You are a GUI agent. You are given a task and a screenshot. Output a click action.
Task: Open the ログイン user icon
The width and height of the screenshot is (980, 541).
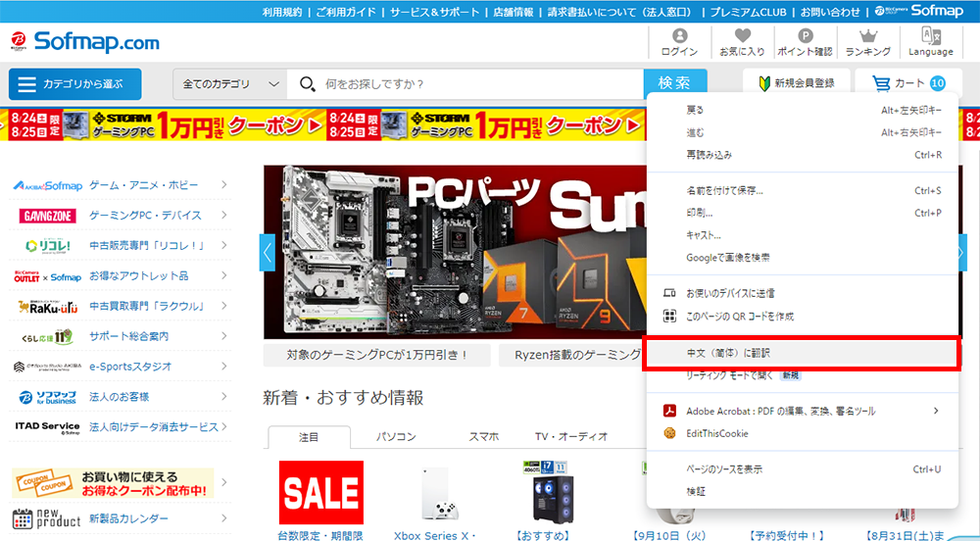pos(679,35)
